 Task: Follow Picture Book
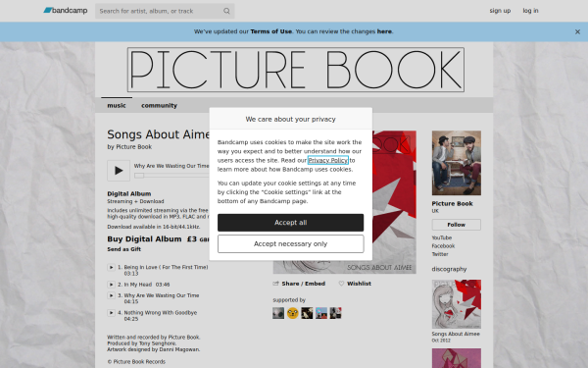tap(457, 225)
